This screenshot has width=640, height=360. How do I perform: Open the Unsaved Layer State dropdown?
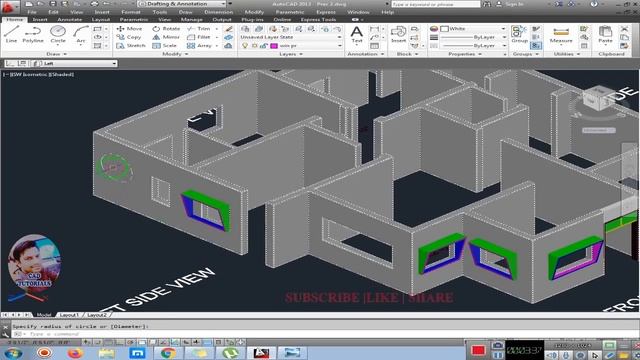pyautogui.click(x=291, y=37)
